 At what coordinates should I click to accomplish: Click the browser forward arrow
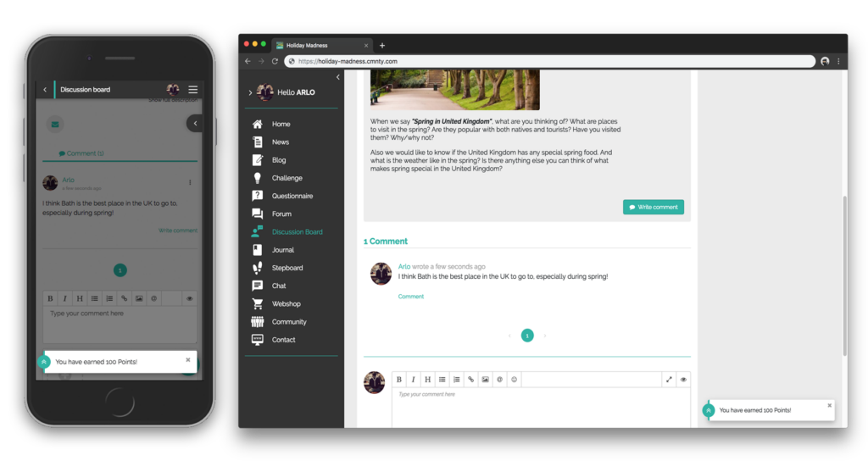click(x=261, y=61)
